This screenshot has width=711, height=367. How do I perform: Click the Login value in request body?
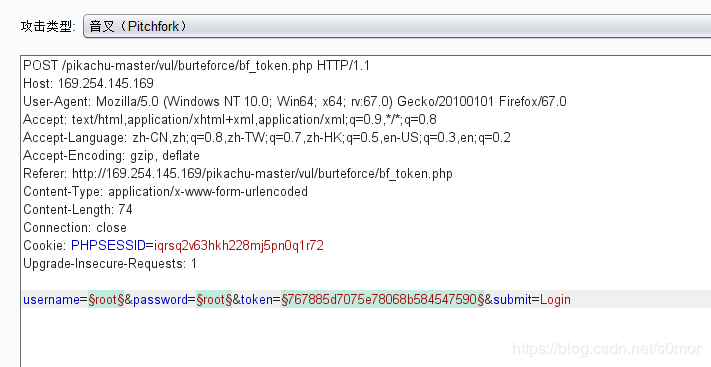point(555,299)
